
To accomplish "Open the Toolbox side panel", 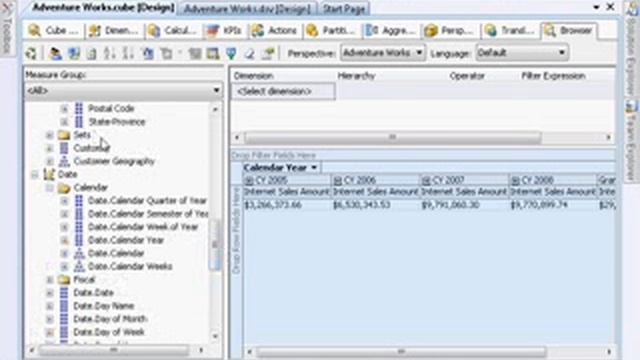I will point(7,29).
